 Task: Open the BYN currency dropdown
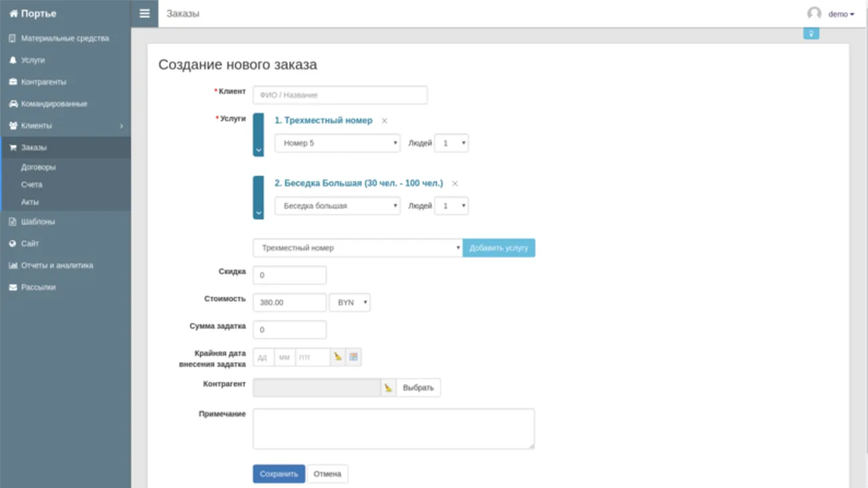[x=349, y=302]
